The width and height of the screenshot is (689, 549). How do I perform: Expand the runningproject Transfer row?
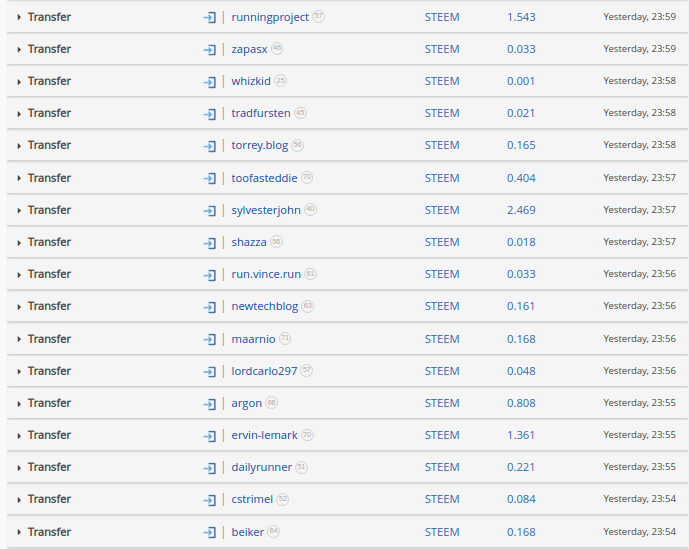point(19,18)
